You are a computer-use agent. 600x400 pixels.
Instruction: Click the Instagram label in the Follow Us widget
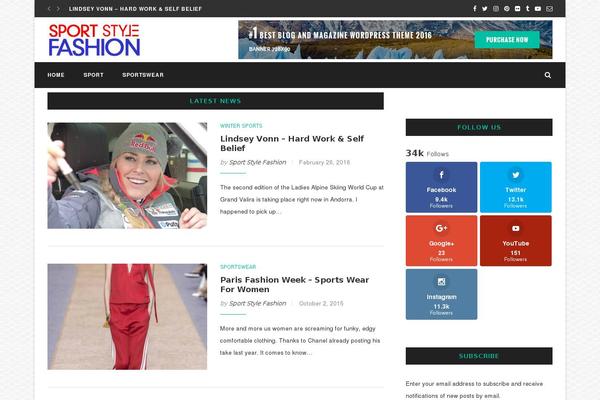pos(441,297)
